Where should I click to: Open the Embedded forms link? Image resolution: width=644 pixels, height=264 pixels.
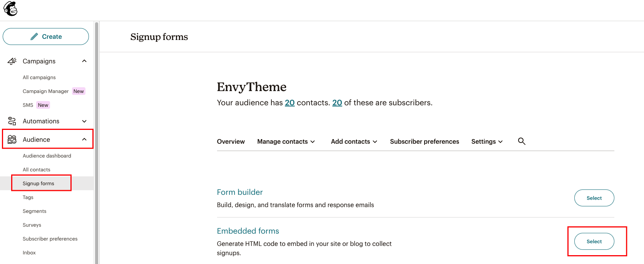pyautogui.click(x=248, y=231)
